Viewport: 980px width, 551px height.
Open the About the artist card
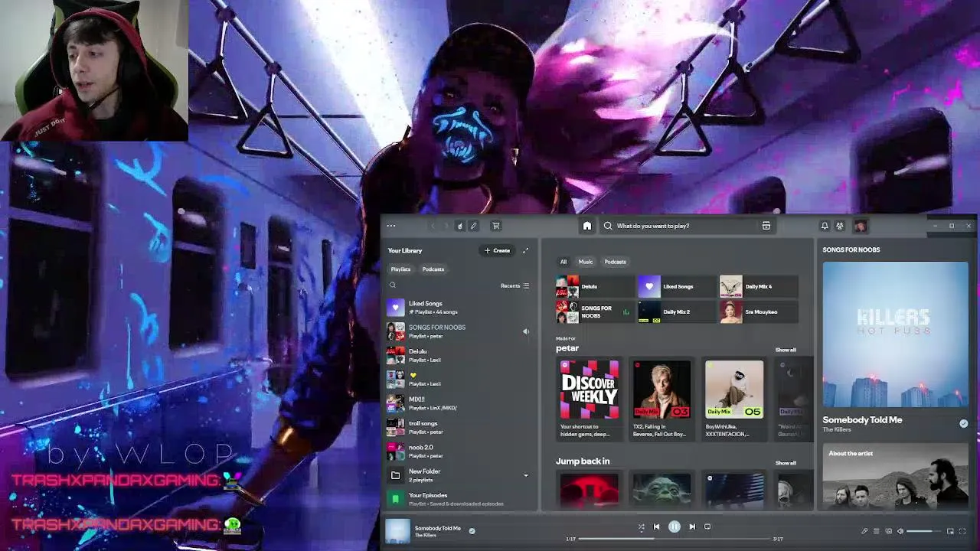pos(895,477)
